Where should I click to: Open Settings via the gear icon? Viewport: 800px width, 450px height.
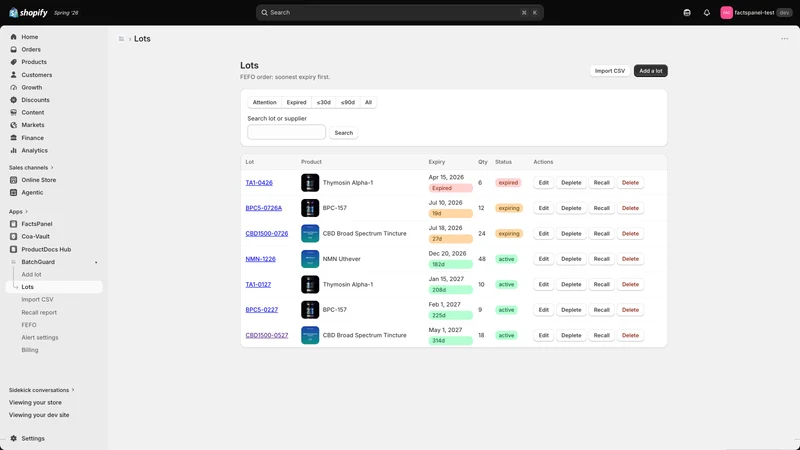pyautogui.click(x=14, y=438)
